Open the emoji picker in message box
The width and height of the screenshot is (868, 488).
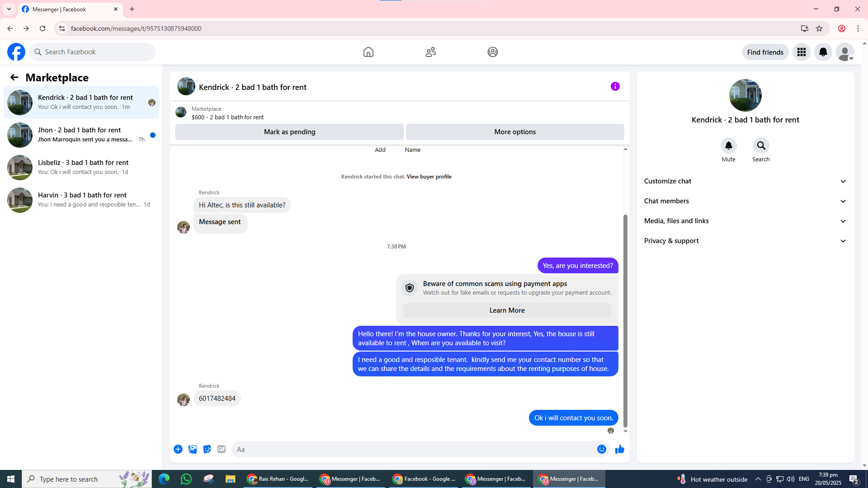[x=601, y=449]
